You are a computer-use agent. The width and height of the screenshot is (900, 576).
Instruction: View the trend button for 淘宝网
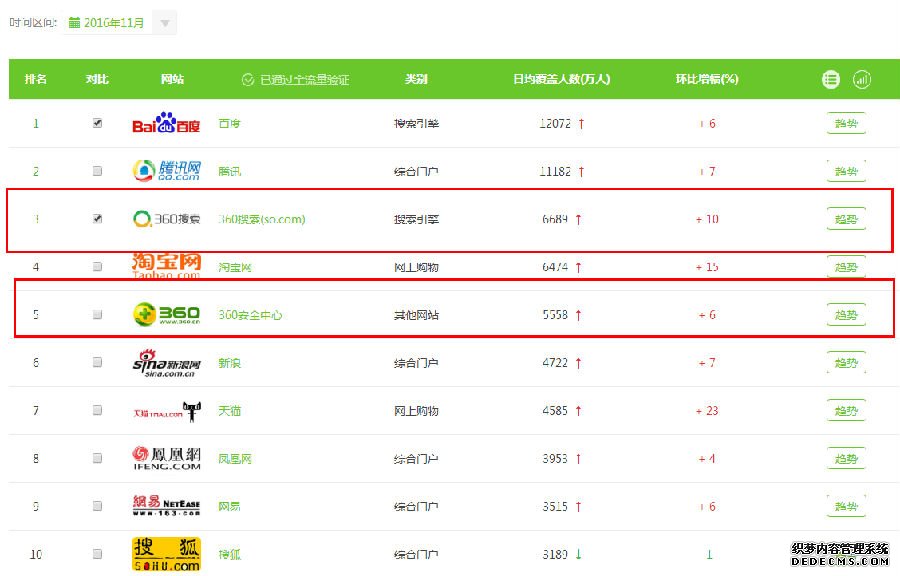click(x=846, y=267)
